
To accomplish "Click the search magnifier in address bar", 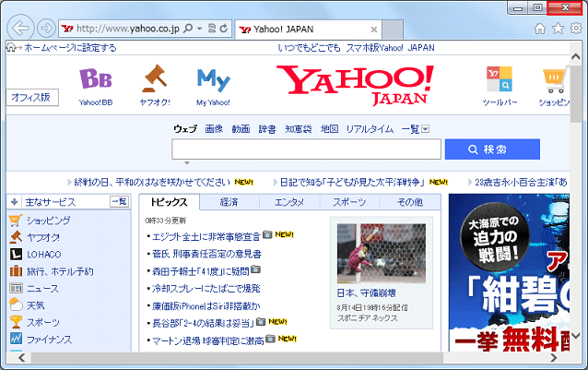I will (188, 29).
